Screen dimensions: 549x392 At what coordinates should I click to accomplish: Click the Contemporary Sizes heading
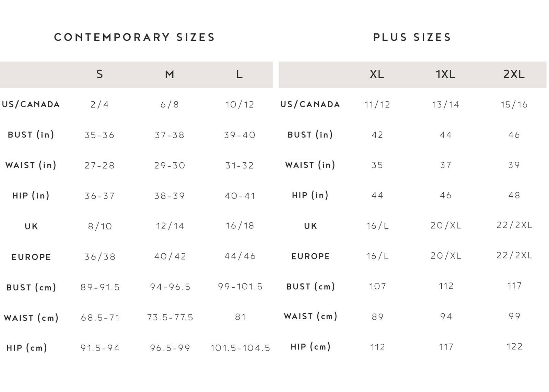coord(135,37)
